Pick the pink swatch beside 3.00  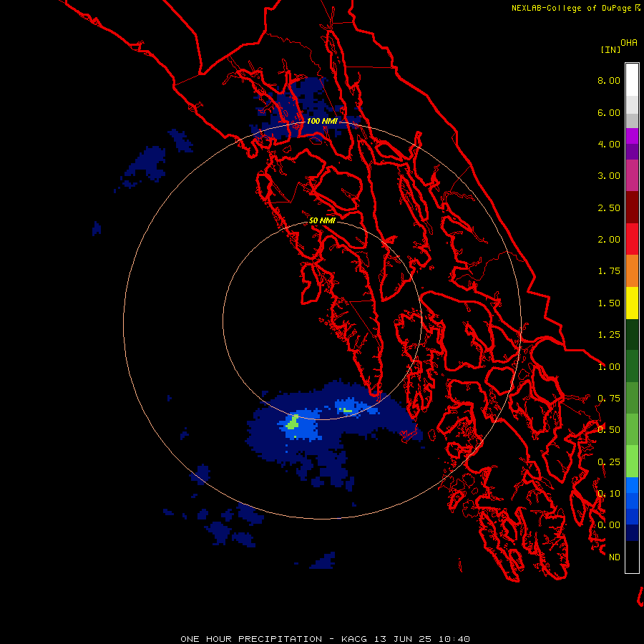[x=632, y=175]
